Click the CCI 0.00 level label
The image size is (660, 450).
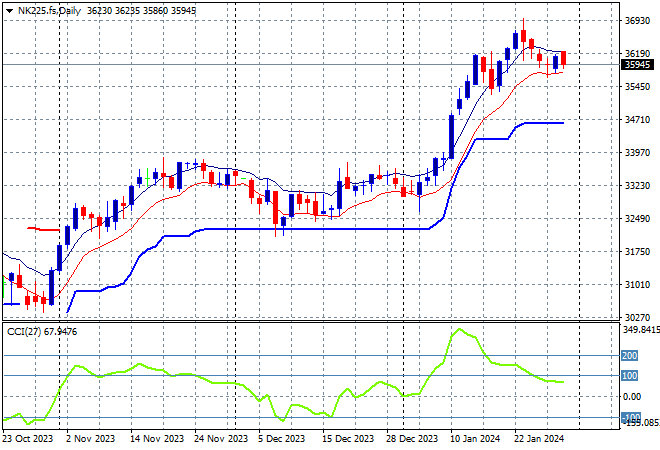(632, 397)
